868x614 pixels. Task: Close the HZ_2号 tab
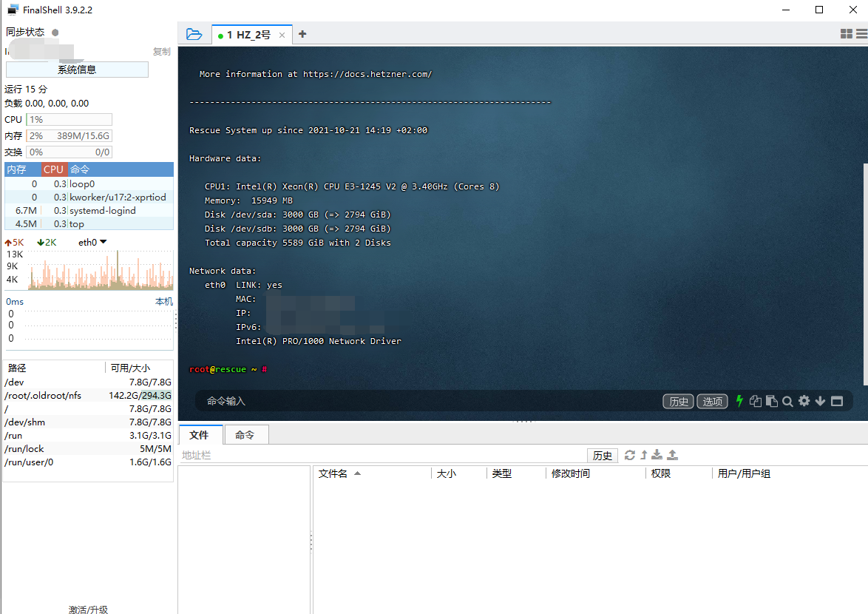point(282,35)
